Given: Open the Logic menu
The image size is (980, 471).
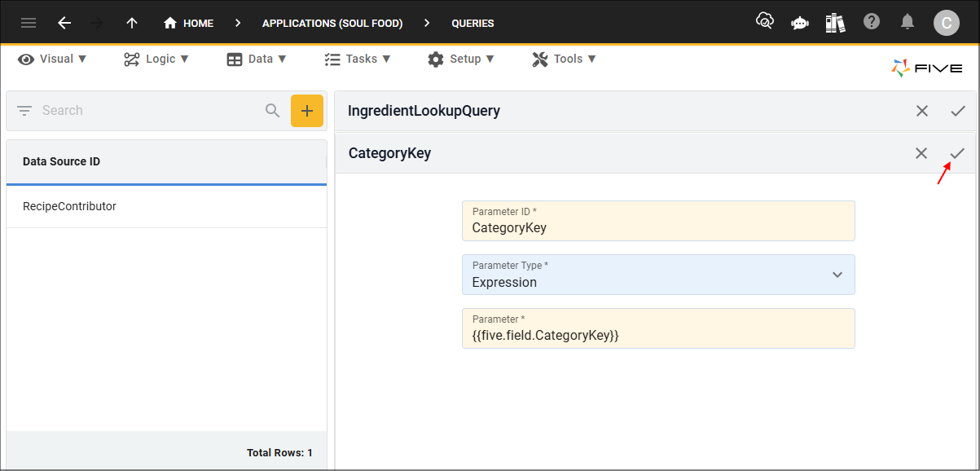Looking at the screenshot, I should 156,59.
